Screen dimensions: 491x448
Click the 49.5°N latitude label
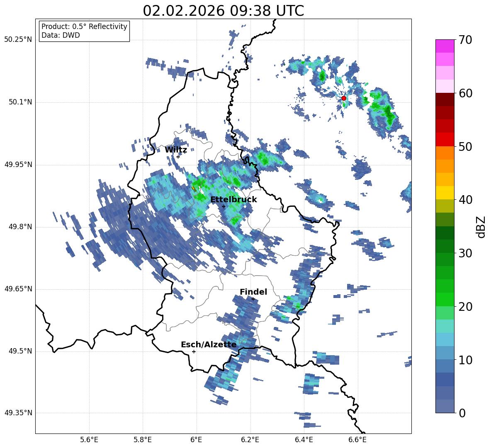(x=20, y=351)
